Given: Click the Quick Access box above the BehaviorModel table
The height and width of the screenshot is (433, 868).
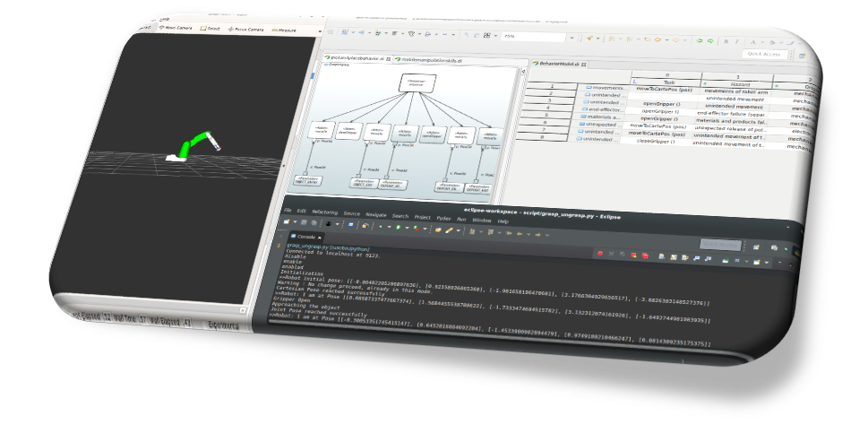Looking at the screenshot, I should click(x=766, y=55).
